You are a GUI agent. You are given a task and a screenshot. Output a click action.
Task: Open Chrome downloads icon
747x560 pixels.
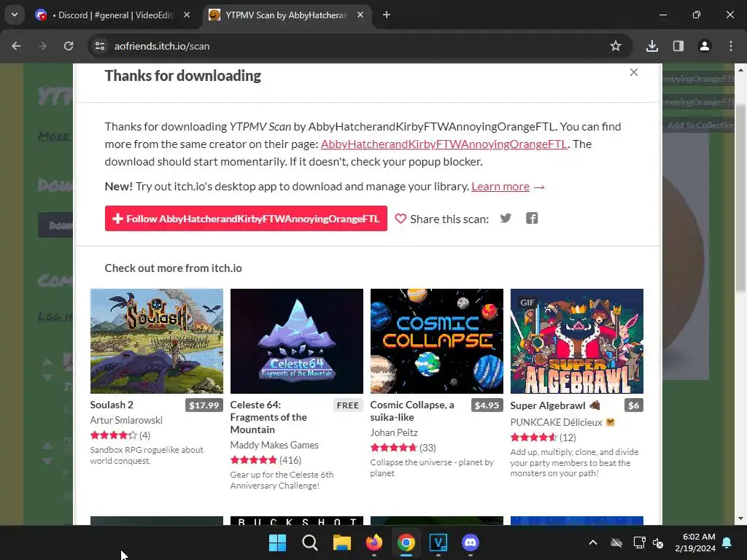click(x=652, y=46)
